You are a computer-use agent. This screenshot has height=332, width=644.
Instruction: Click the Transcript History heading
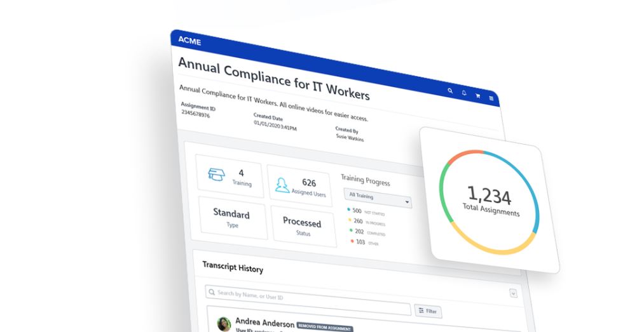[x=233, y=267]
